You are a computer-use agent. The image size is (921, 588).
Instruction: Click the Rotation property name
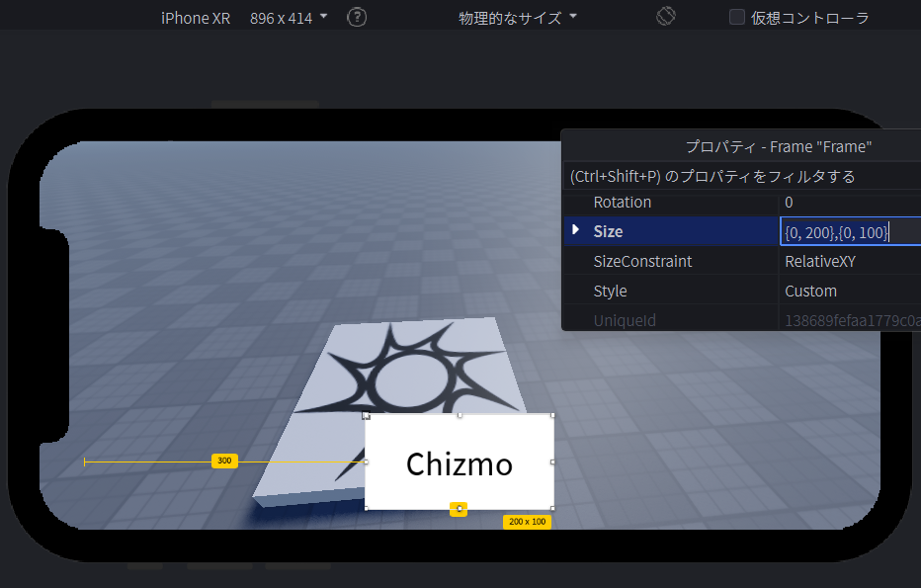click(622, 203)
